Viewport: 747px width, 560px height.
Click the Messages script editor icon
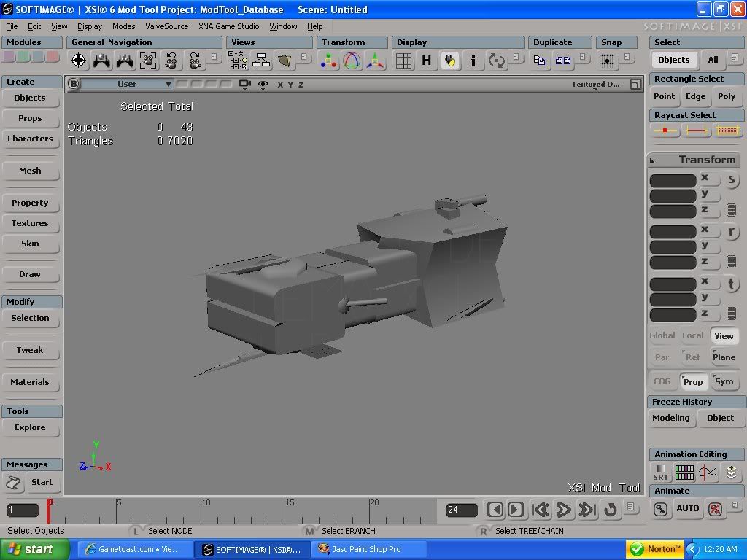pyautogui.click(x=13, y=483)
